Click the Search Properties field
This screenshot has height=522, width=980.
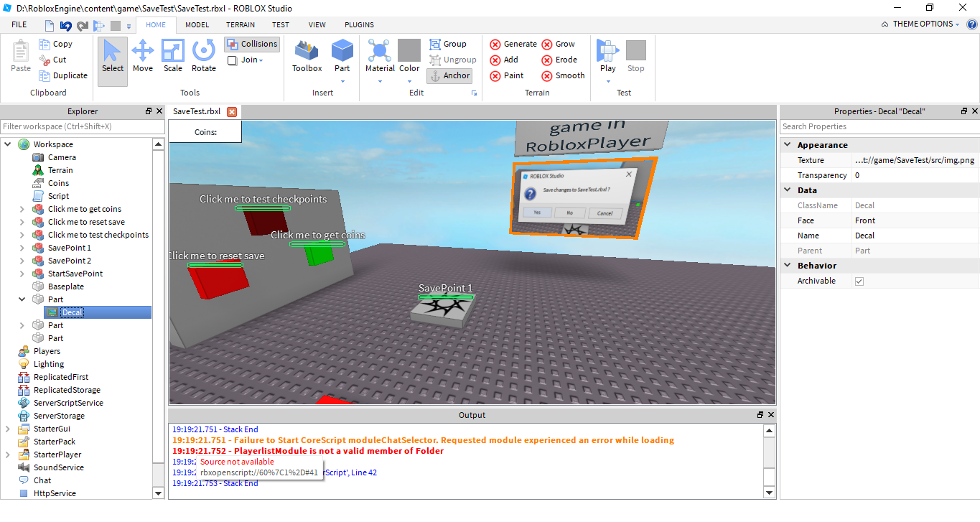879,126
